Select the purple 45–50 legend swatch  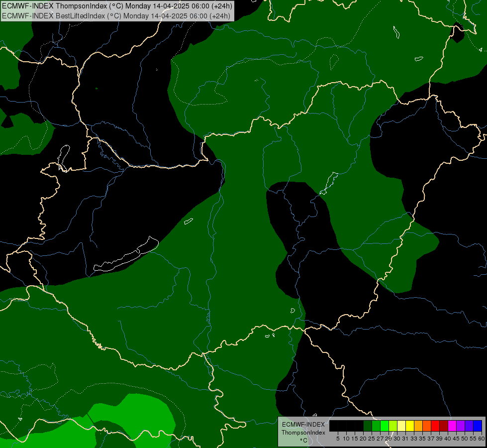pos(461,426)
